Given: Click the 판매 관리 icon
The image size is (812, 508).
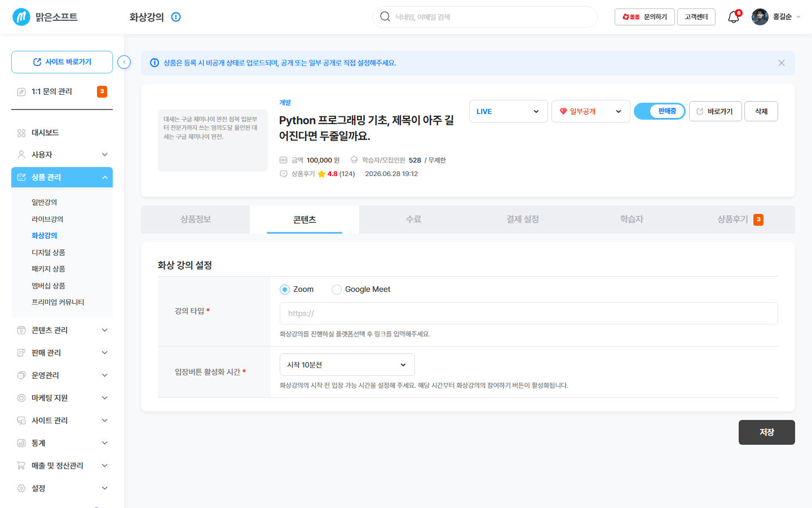Looking at the screenshot, I should click(x=21, y=353).
